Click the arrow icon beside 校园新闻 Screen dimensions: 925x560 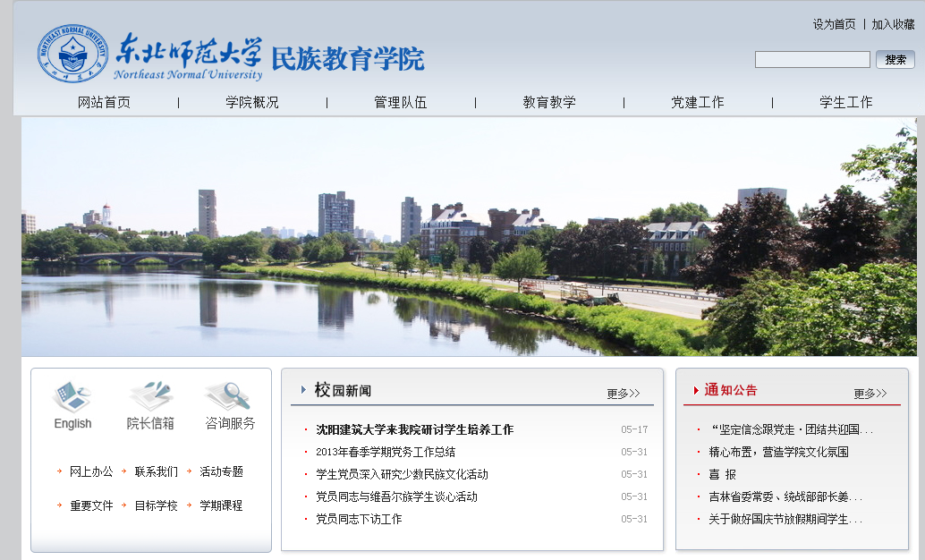click(303, 390)
